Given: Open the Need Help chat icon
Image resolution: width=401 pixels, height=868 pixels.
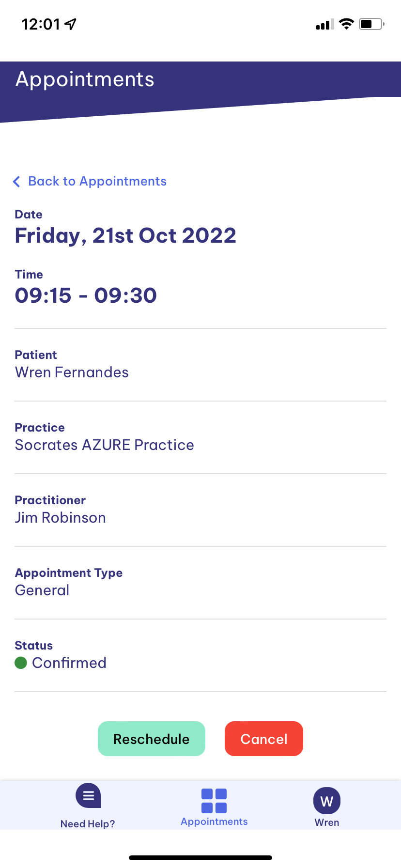Looking at the screenshot, I should pos(88,795).
